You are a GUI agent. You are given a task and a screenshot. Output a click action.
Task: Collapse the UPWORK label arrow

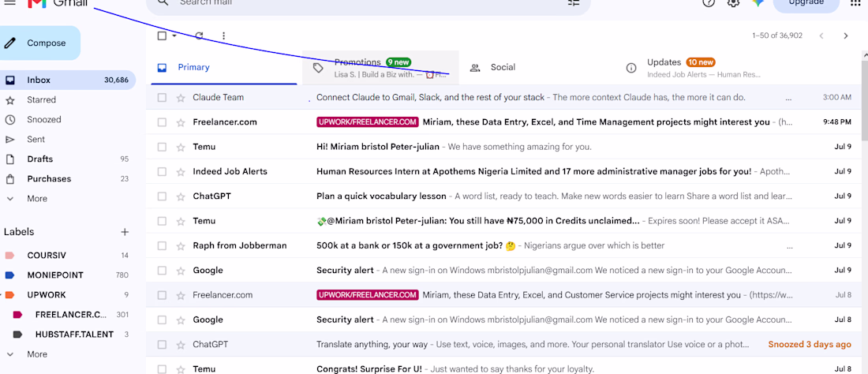pos(2,295)
